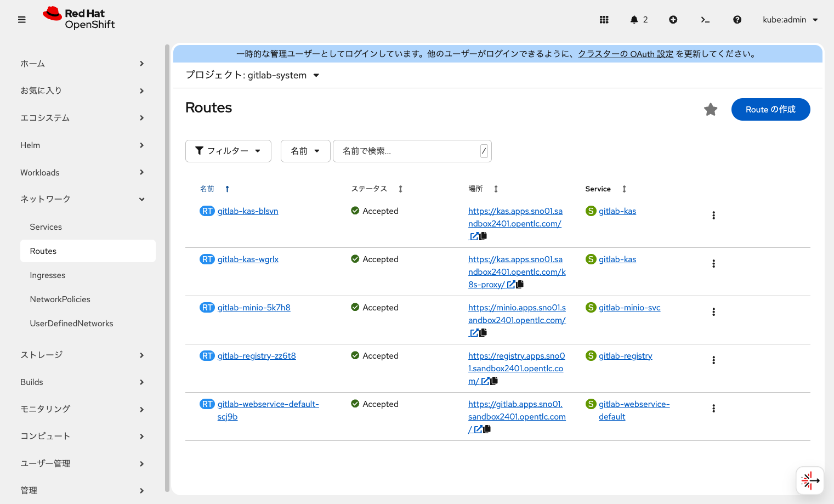Copy the gitlab-minio route URL icon
Image resolution: width=834 pixels, height=504 pixels.
click(483, 332)
